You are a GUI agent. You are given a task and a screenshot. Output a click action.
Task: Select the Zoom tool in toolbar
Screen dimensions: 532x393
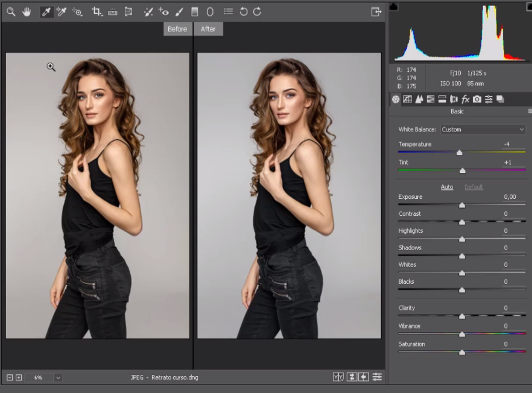[10, 11]
